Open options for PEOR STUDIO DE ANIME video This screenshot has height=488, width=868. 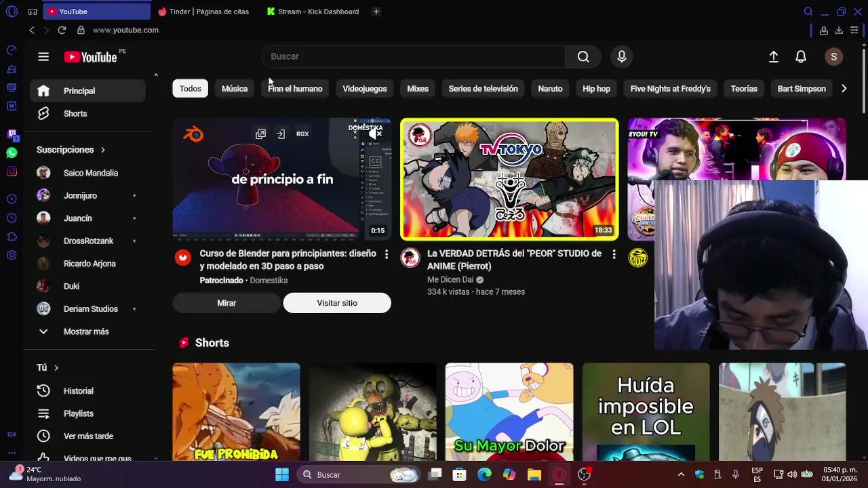tap(614, 254)
